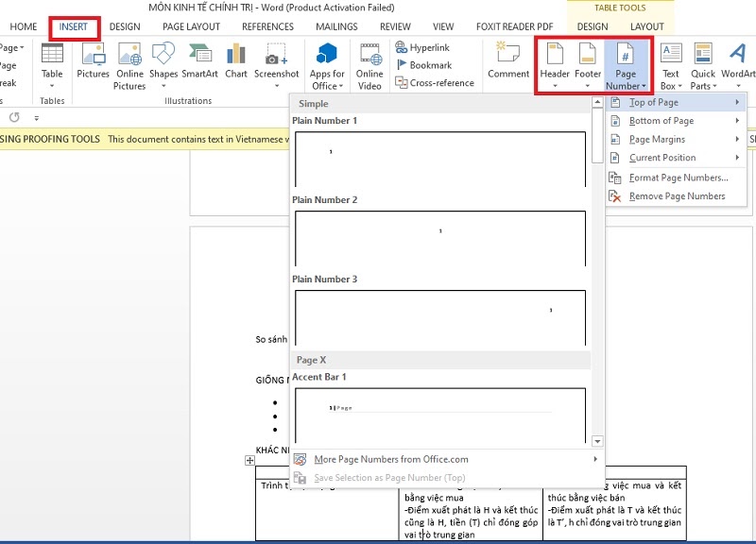The height and width of the screenshot is (544, 756).
Task: Expand the Footer dropdown arrow
Action: coord(587,86)
